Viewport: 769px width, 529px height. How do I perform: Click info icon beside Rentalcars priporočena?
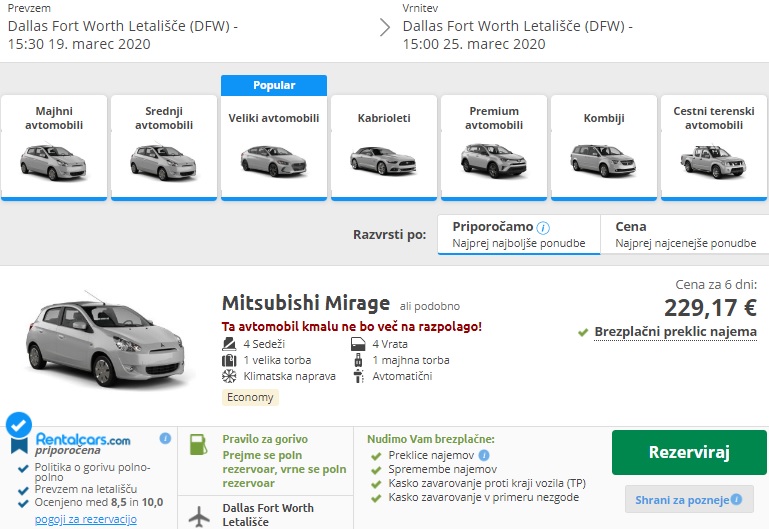pos(166,438)
